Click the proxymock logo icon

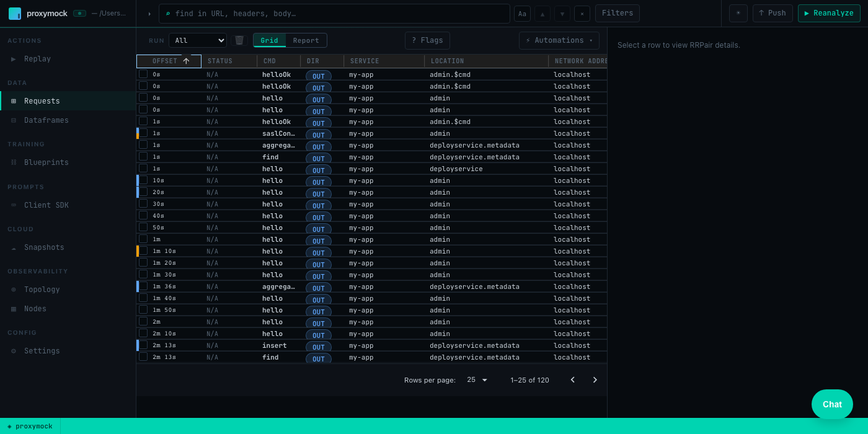14,14
